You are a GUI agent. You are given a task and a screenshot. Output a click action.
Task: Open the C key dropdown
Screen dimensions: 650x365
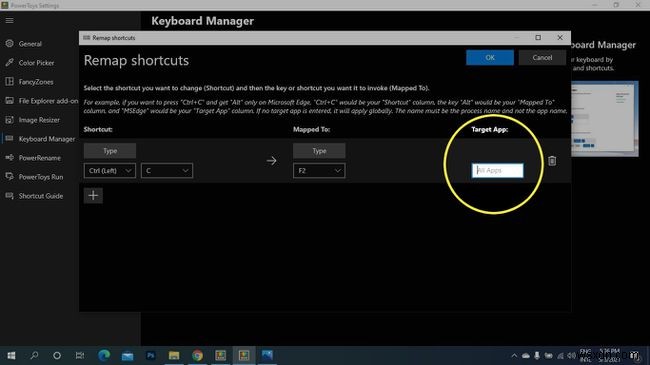167,170
